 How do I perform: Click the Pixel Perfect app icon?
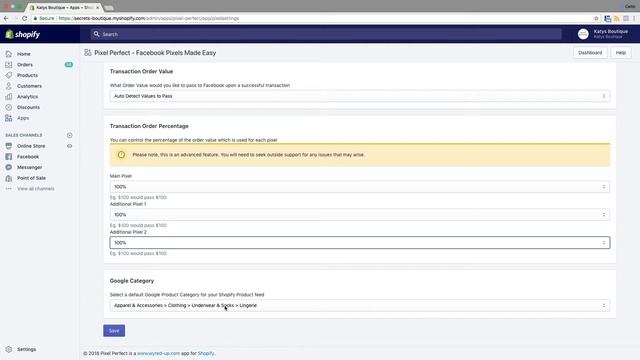pyautogui.click(x=88, y=53)
